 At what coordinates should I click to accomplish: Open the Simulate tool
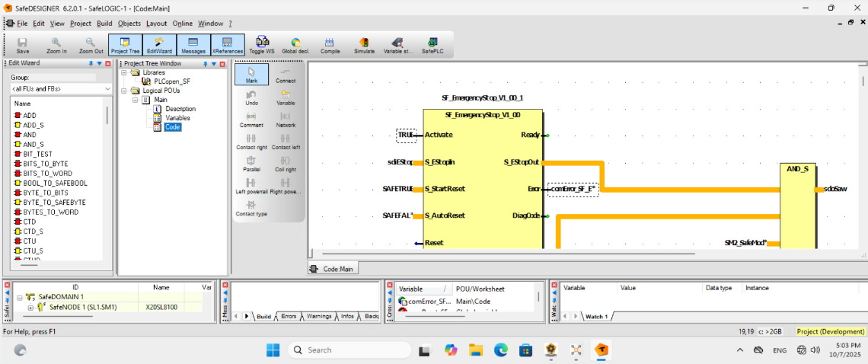(364, 45)
